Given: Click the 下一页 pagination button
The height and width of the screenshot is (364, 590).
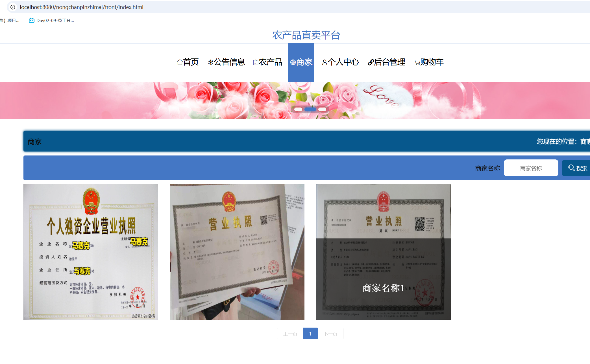Looking at the screenshot, I should 330,334.
